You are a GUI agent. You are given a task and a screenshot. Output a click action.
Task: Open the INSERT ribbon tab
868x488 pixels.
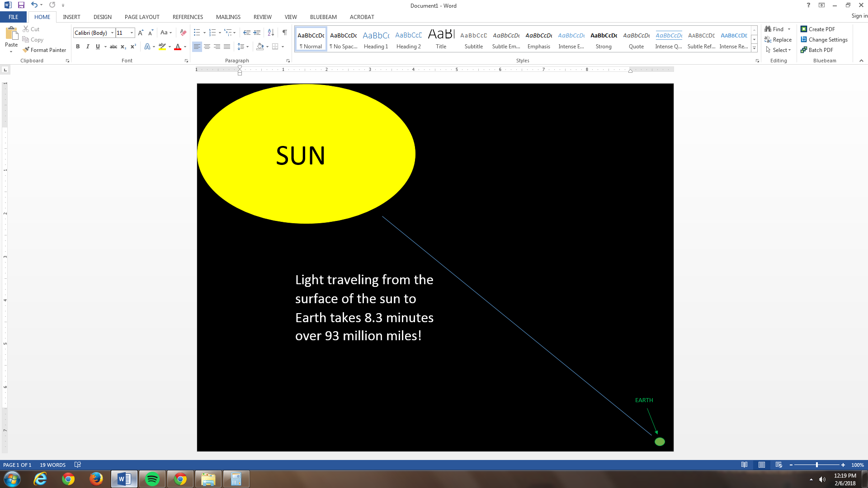(71, 17)
